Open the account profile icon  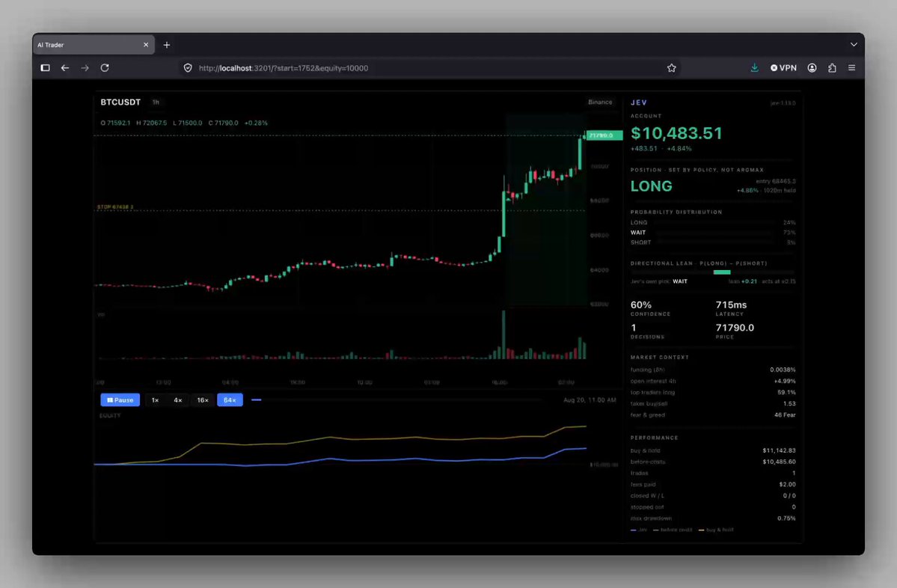(812, 68)
